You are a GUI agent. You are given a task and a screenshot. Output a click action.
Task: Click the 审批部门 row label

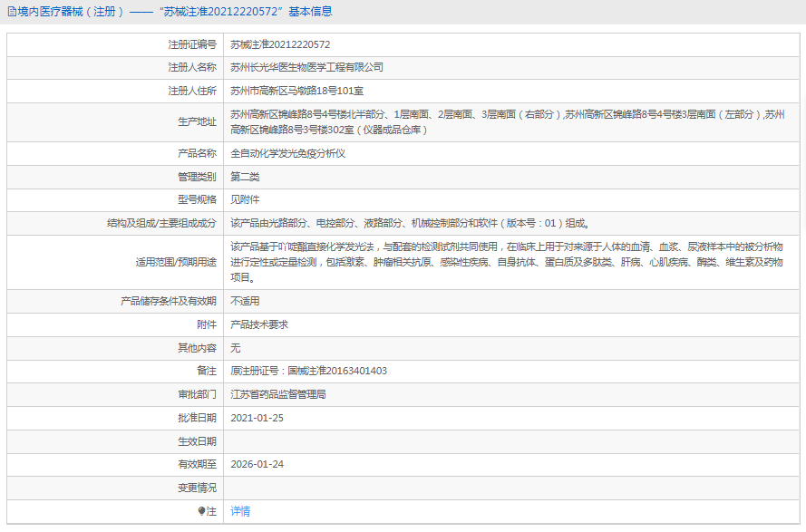click(198, 395)
